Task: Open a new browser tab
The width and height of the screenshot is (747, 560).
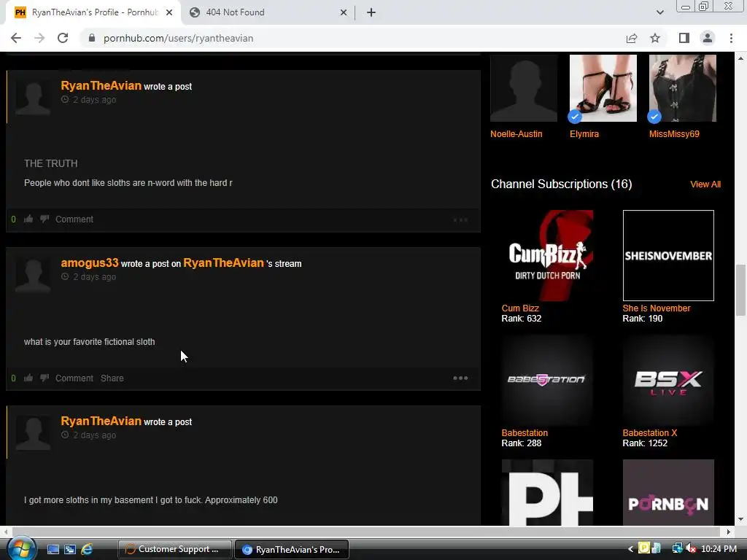Action: pos(371,12)
